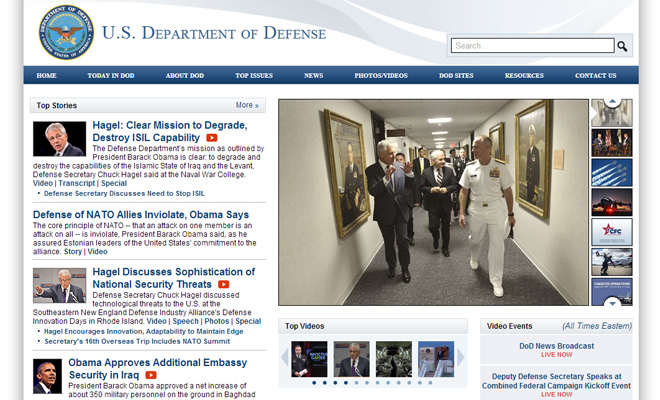
Task: Click Special link under ISIL story
Action: tap(114, 183)
